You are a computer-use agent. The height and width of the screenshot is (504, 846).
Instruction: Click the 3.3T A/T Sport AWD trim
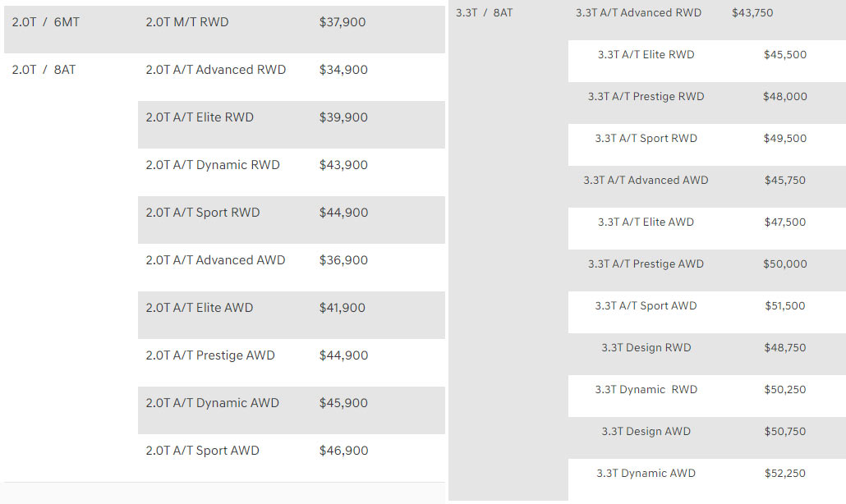[x=646, y=306]
